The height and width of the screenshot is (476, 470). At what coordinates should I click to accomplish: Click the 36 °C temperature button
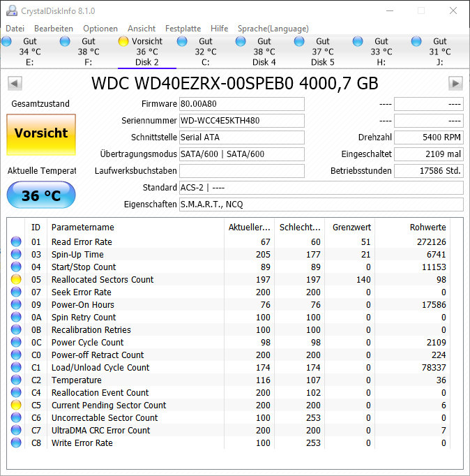[x=41, y=195]
